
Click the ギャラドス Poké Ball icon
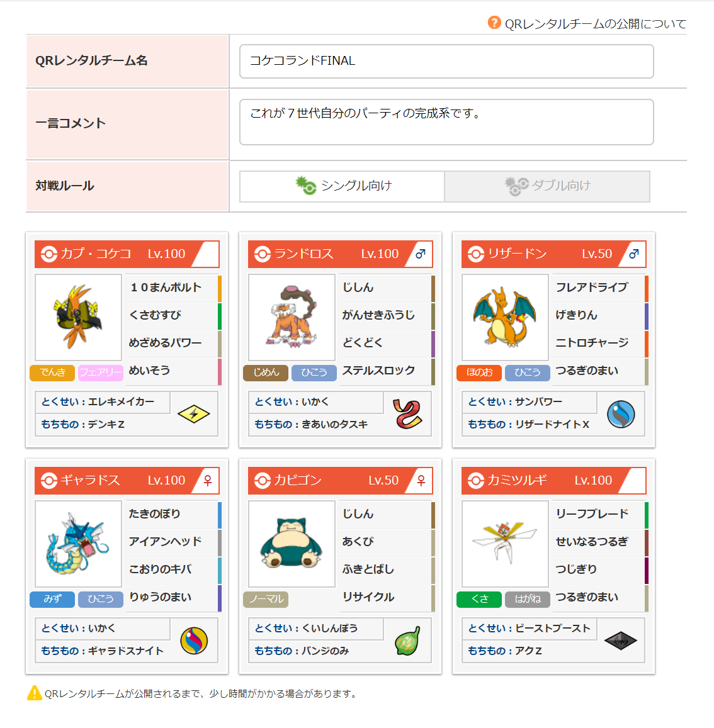point(48,481)
